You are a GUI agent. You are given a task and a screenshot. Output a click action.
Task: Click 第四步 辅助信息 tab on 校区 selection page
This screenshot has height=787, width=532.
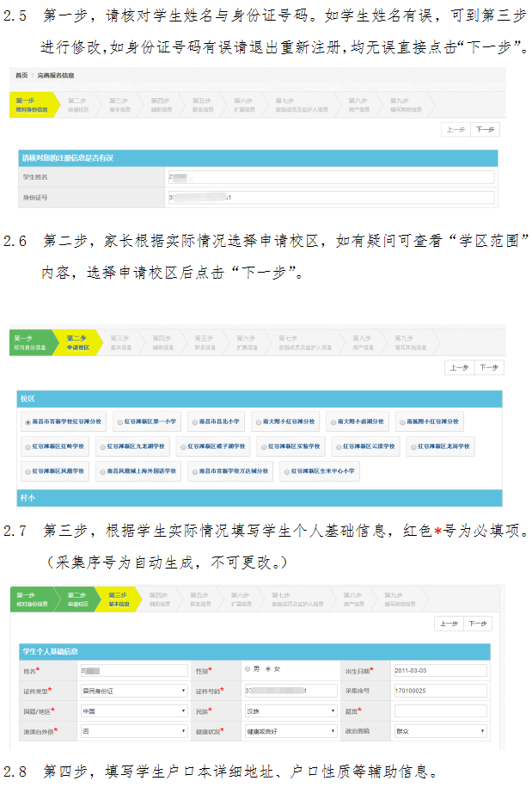point(163,343)
